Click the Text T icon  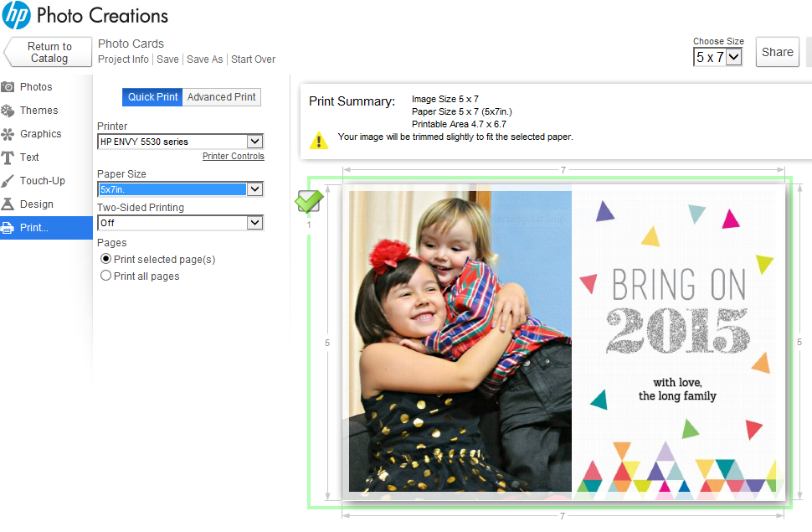coord(8,158)
